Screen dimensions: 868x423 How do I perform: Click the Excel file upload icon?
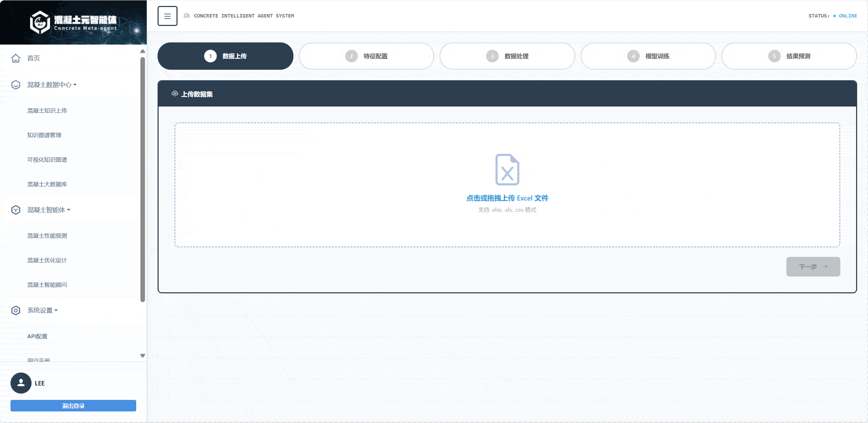click(x=507, y=170)
